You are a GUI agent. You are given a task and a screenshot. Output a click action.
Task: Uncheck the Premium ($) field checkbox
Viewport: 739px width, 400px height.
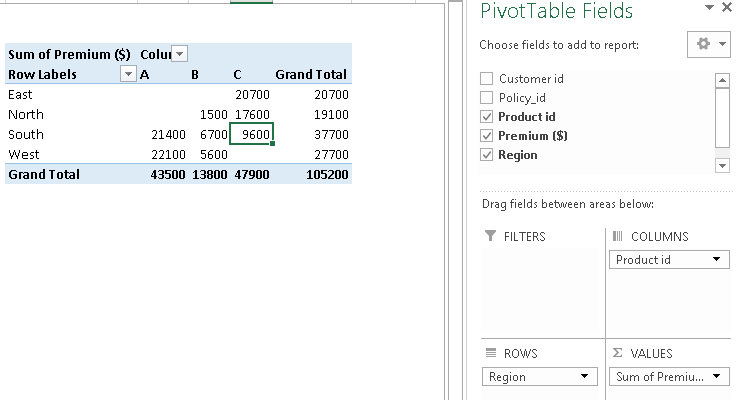click(487, 136)
